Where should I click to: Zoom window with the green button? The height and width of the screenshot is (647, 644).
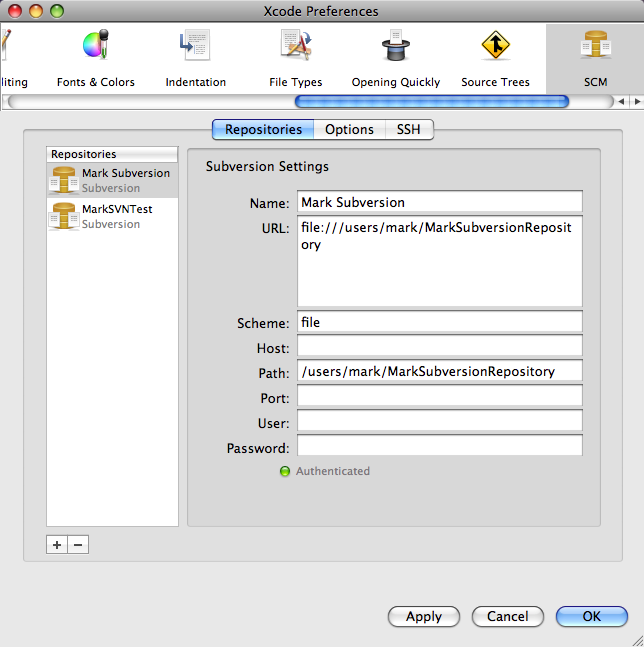57,11
